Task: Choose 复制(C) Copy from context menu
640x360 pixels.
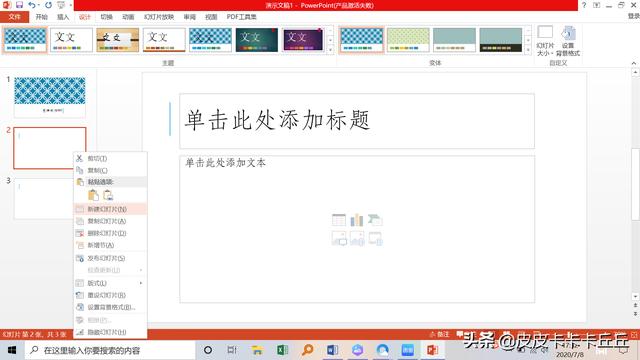Action: pyautogui.click(x=110, y=170)
